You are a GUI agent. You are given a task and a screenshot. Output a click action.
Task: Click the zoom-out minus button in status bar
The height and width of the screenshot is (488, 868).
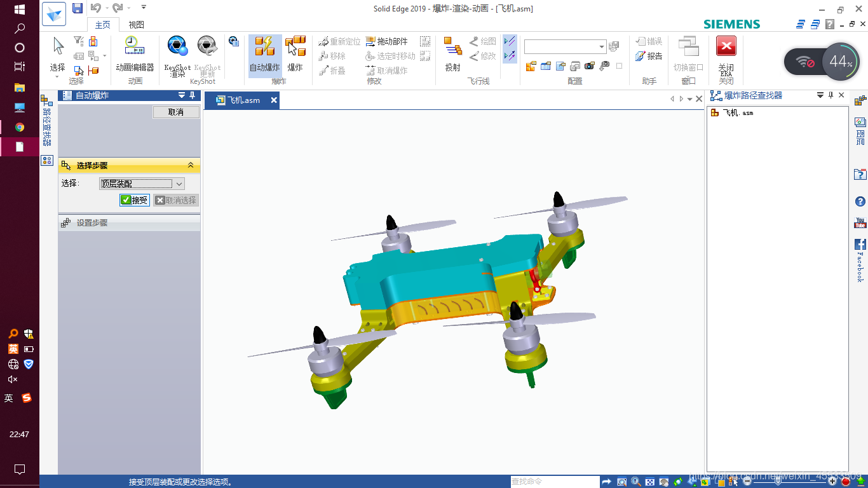[748, 482]
